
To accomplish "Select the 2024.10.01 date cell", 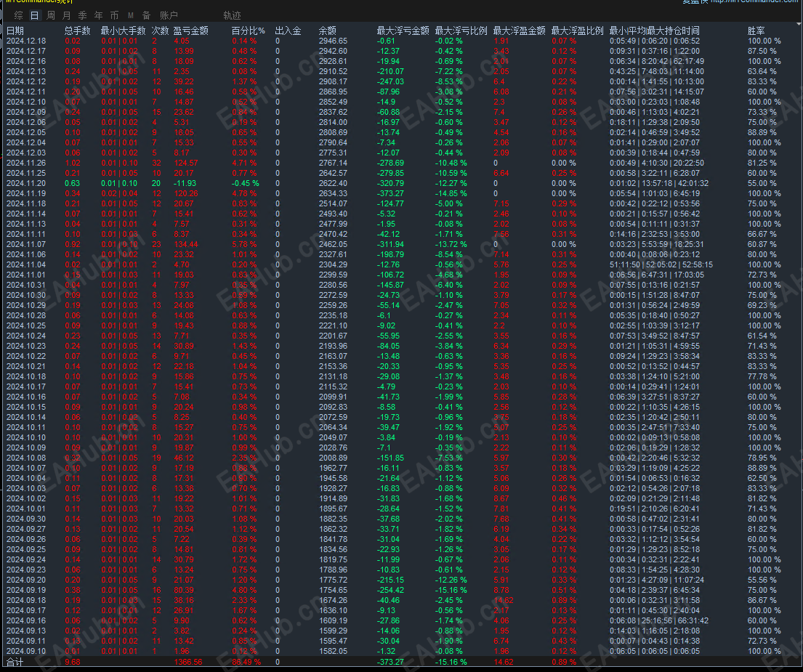I will [26, 509].
